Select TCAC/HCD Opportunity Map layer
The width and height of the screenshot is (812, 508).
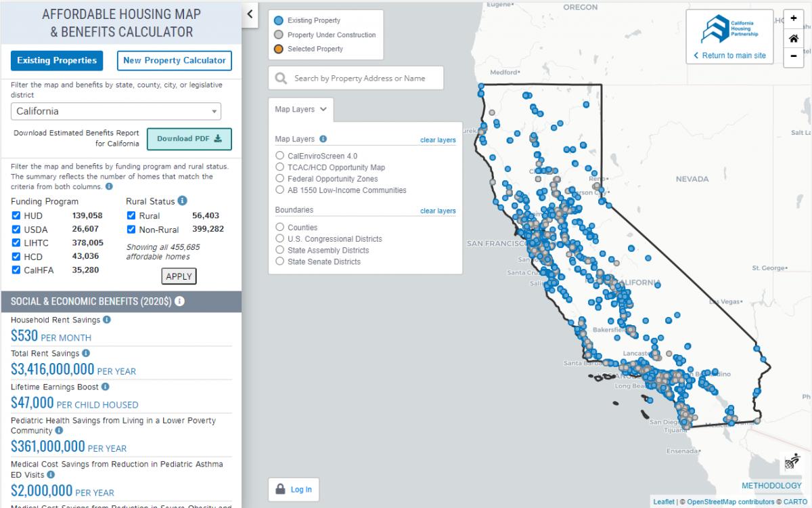[279, 167]
